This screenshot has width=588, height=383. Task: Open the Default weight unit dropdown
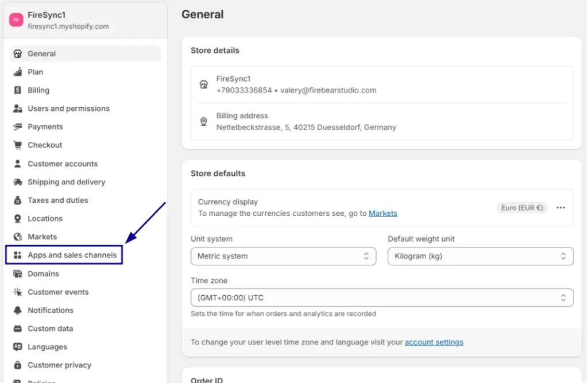481,256
